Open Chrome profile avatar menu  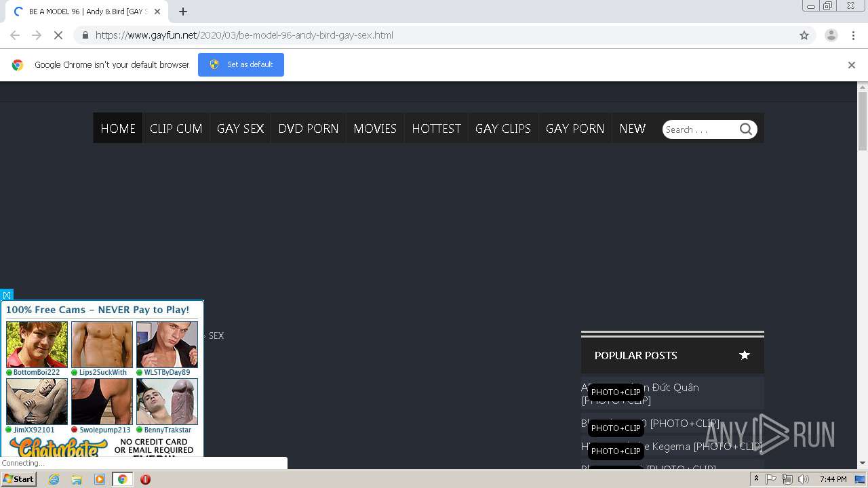[x=831, y=35]
